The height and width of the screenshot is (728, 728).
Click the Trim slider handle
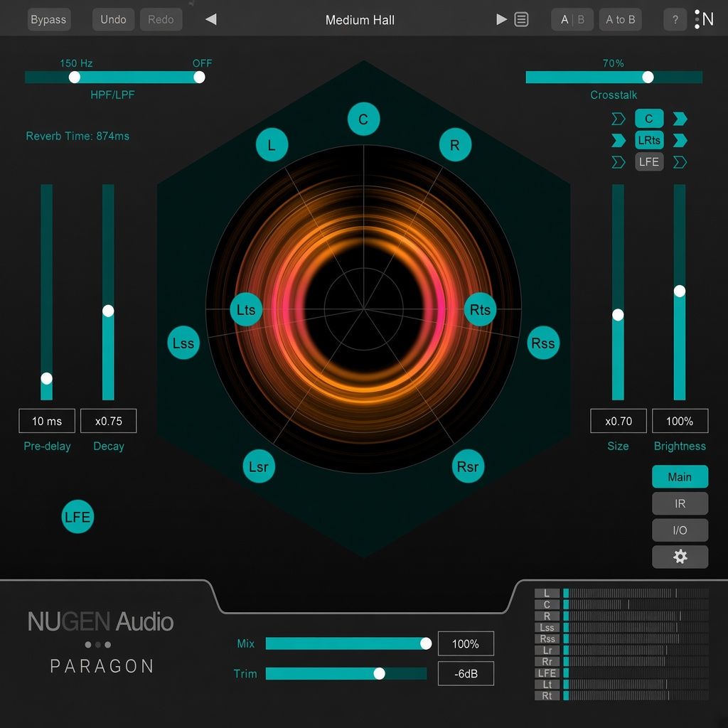click(380, 673)
